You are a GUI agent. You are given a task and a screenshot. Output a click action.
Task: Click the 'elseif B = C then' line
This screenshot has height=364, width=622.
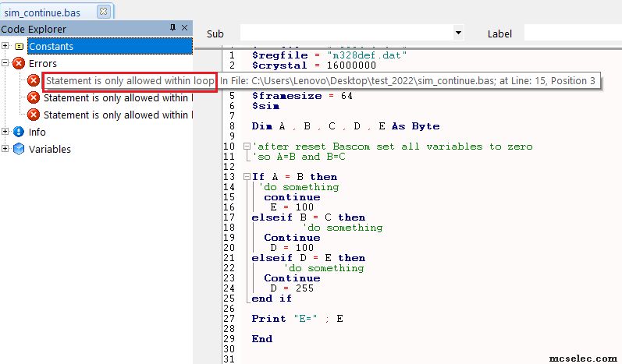pos(308,217)
